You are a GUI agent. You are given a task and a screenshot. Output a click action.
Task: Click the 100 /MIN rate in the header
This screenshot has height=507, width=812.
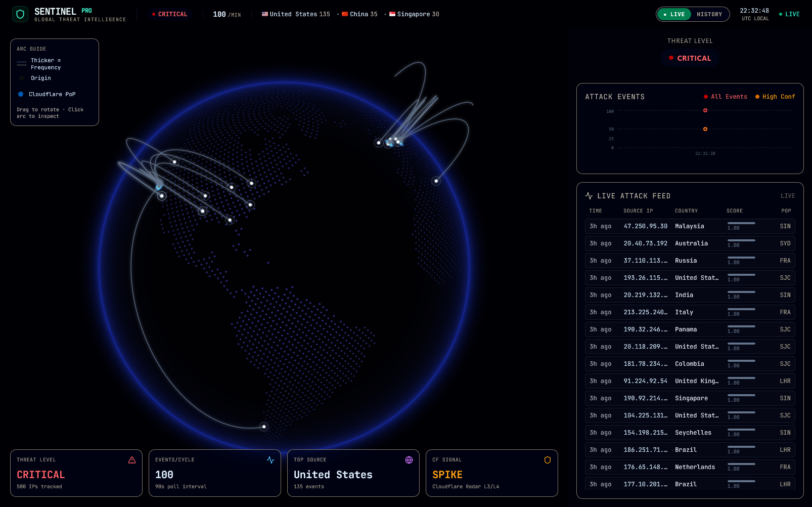point(227,14)
